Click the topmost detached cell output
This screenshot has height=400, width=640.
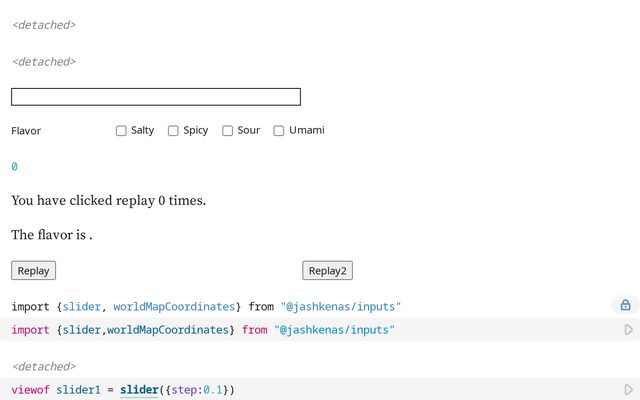pos(43,25)
